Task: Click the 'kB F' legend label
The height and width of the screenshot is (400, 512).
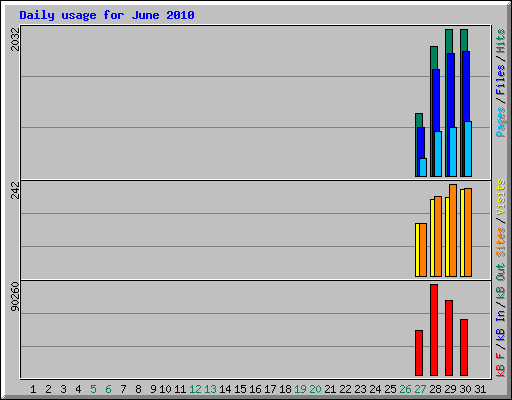Action: pyautogui.click(x=500, y=365)
